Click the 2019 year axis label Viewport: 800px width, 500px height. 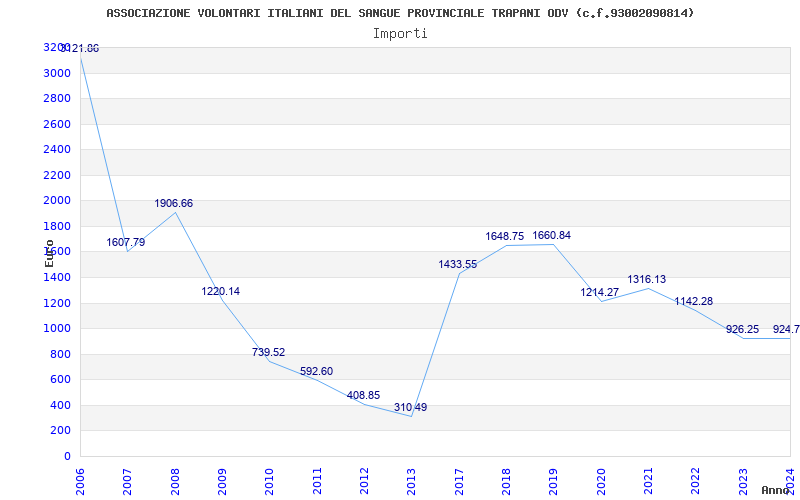553,481
